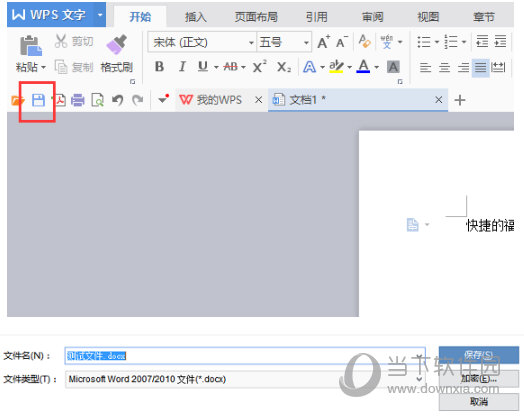Click distributed alignment icon
Viewport: 524px width, 418px height.
pos(498,67)
